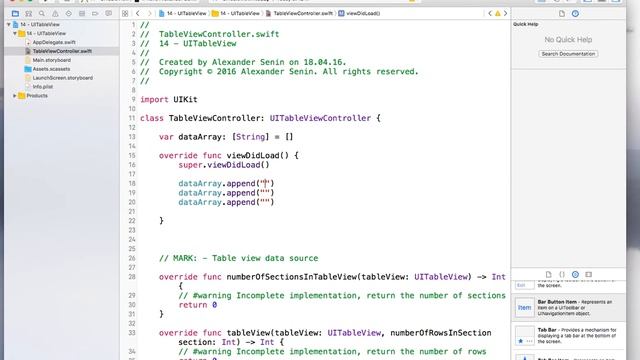640x360 pixels.
Task: Open the Find navigator magnifier icon
Action: 42,13
